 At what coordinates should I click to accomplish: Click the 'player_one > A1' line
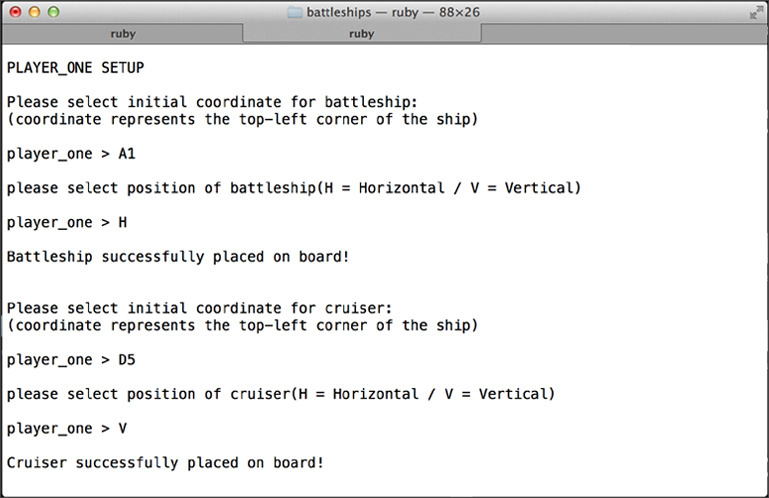click(71, 154)
